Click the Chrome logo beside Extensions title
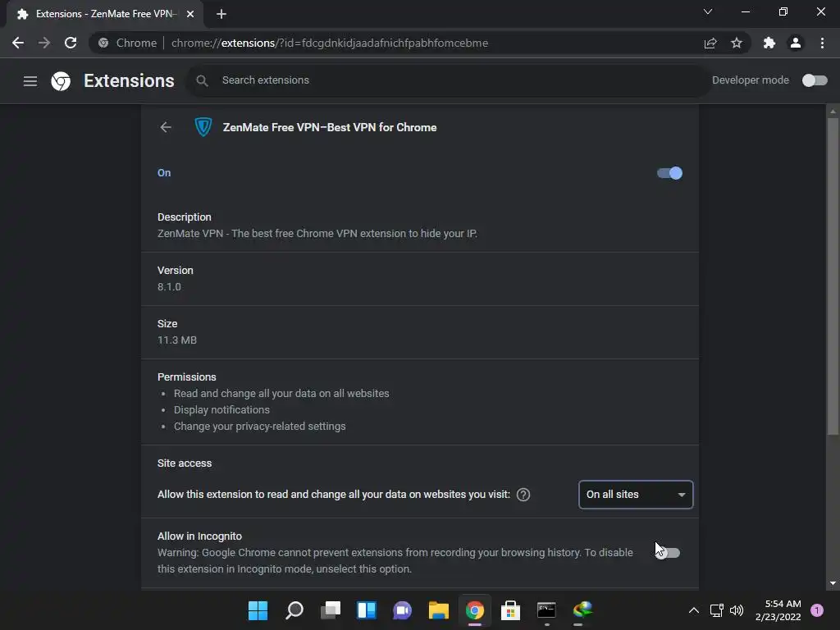840x630 pixels. pos(61,81)
